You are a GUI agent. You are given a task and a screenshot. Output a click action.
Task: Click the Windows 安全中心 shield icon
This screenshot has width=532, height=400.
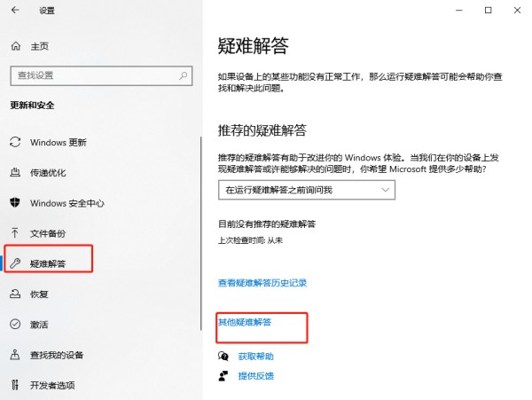(x=15, y=202)
